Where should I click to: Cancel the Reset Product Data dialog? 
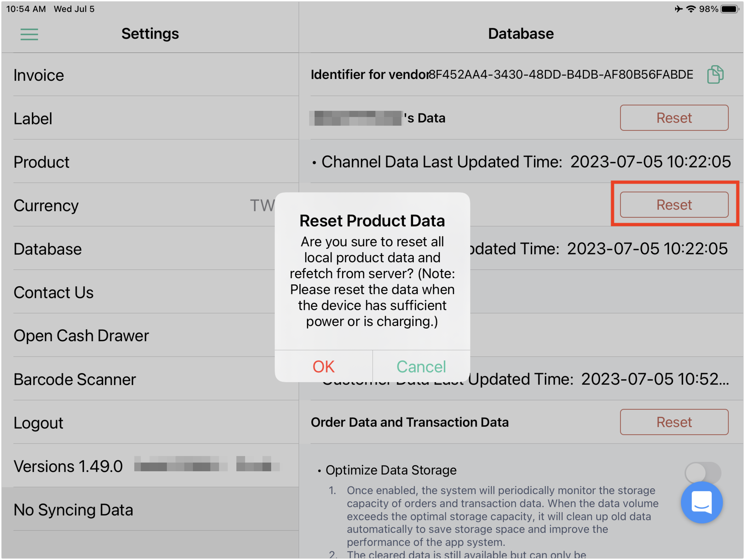pyautogui.click(x=421, y=367)
